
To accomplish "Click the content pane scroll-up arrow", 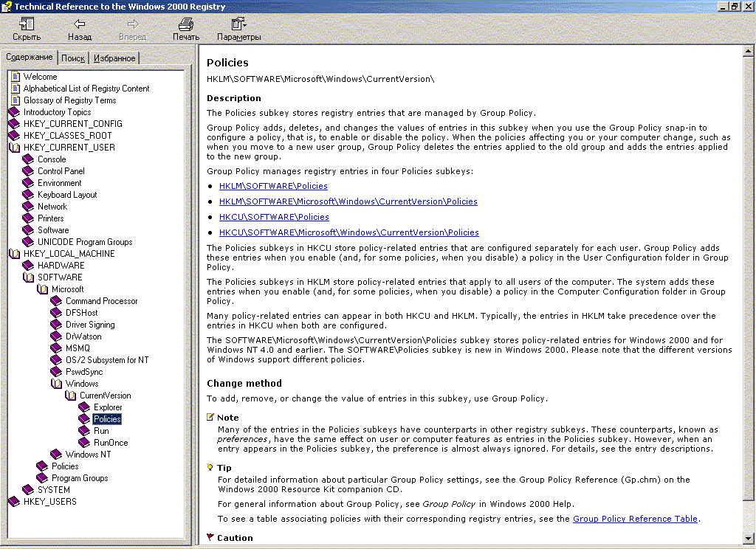I will coord(749,51).
